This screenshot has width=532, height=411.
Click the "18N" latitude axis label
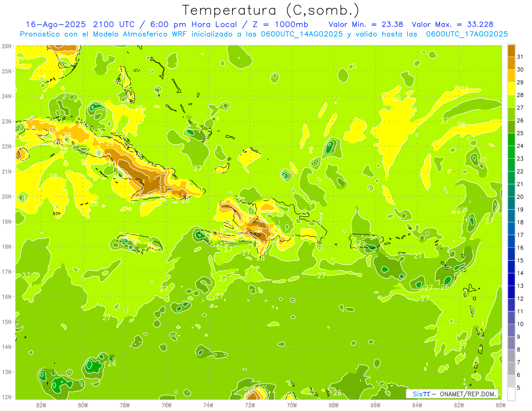click(7, 247)
